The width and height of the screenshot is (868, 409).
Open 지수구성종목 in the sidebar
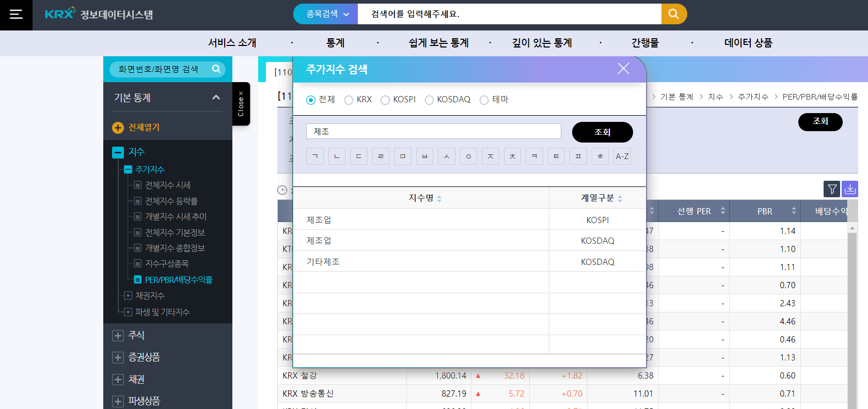(x=167, y=263)
